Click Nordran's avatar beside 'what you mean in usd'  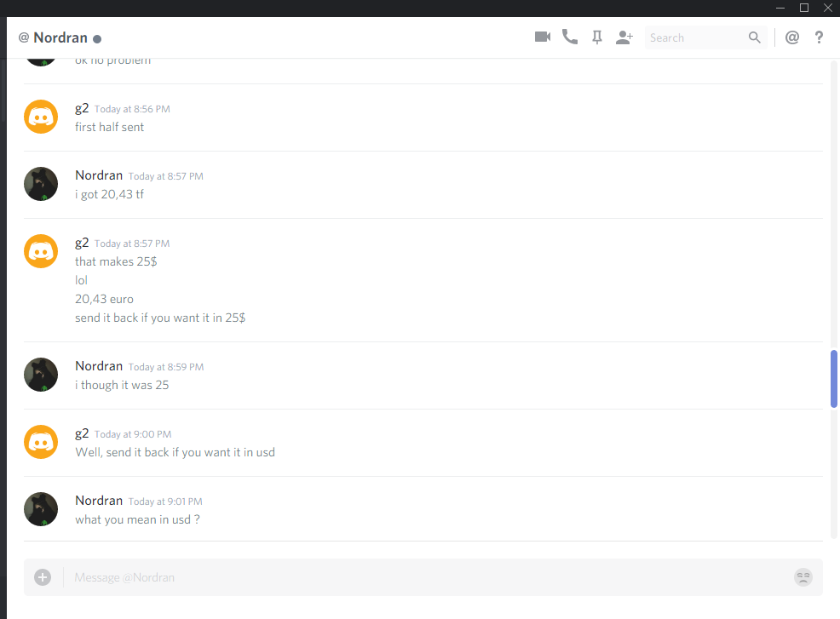(41, 509)
